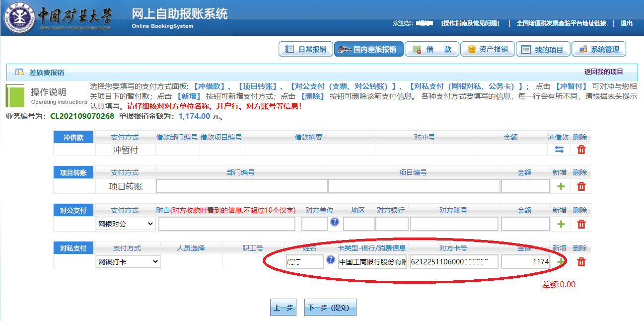Click 返回我的项目 link
The image size is (644, 321).
pyautogui.click(x=603, y=72)
